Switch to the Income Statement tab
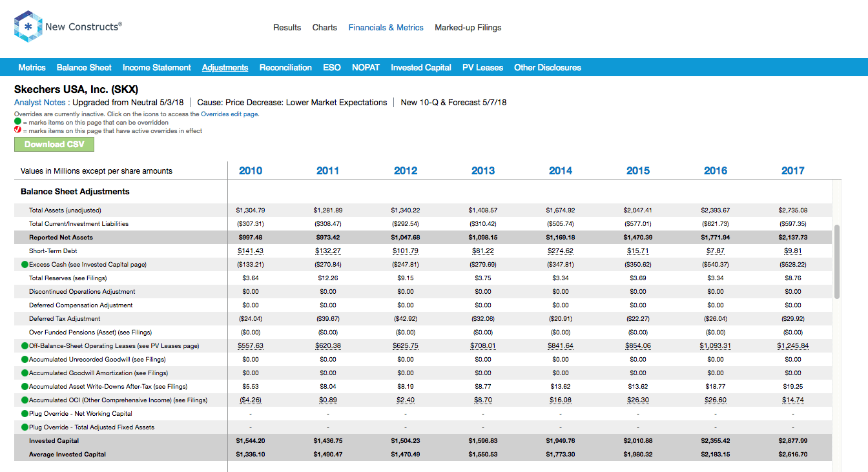This screenshot has width=868, height=472. coord(157,67)
